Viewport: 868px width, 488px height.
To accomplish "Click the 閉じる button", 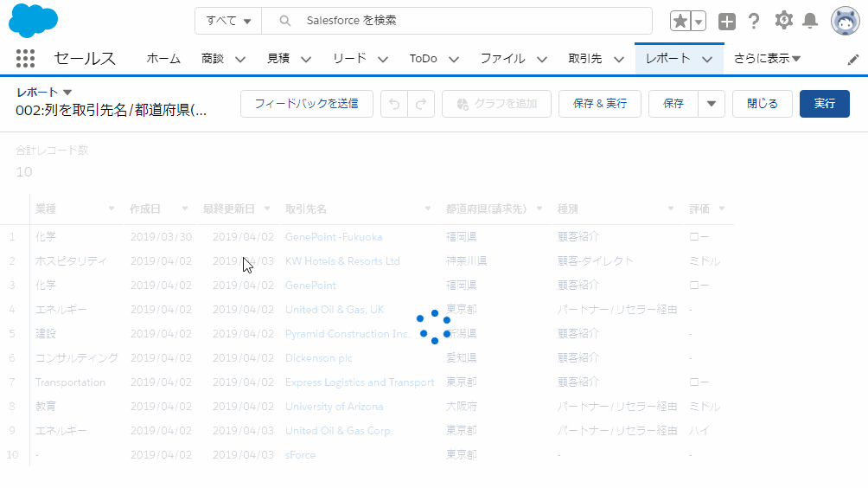I will 763,104.
